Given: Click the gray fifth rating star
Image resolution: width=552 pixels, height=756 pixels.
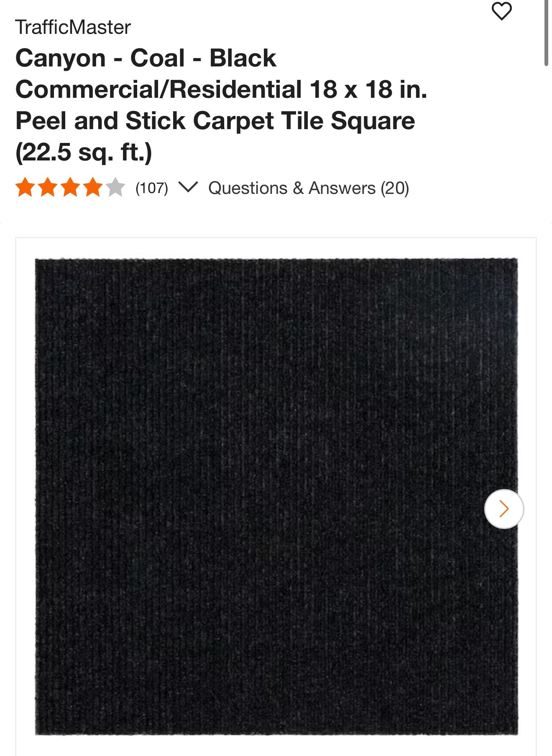Looking at the screenshot, I should tap(115, 187).
